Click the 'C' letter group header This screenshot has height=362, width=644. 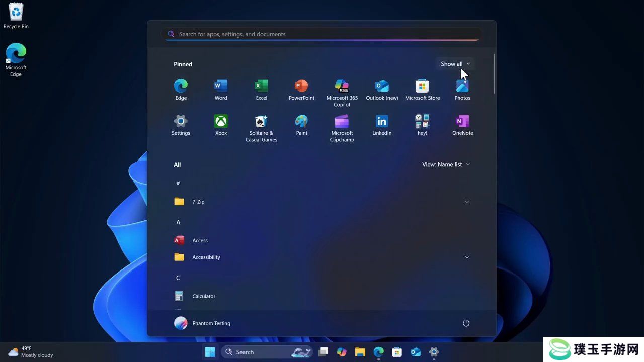[178, 278]
